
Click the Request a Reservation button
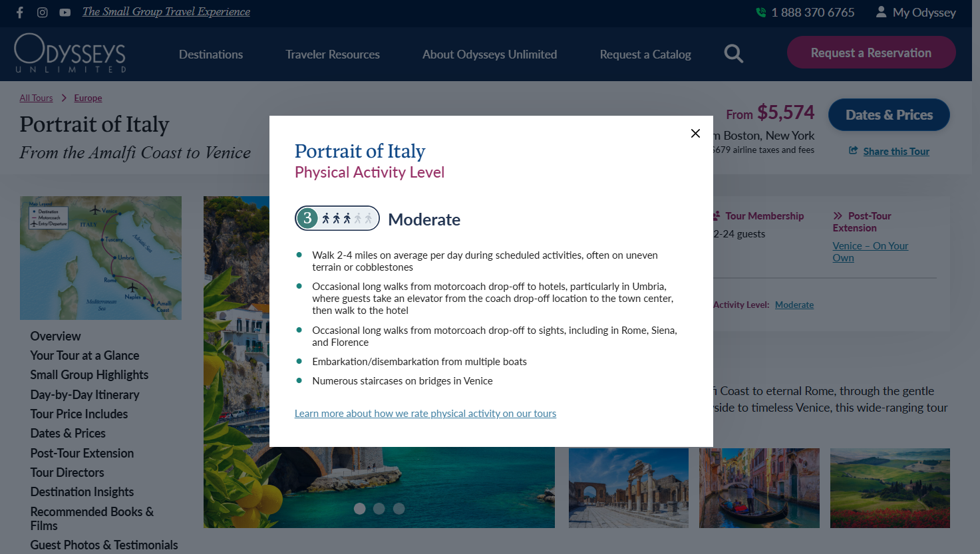[871, 53]
